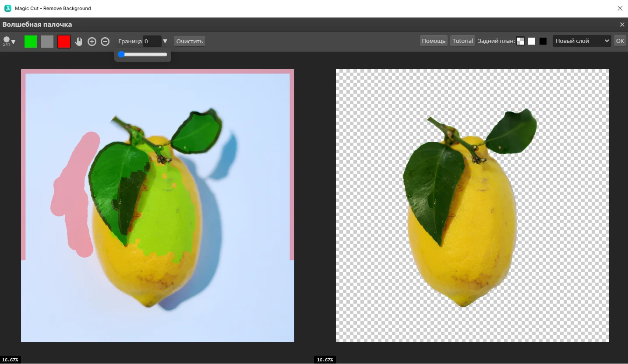Select the red background marker
This screenshot has height=364, width=628.
pyautogui.click(x=64, y=42)
